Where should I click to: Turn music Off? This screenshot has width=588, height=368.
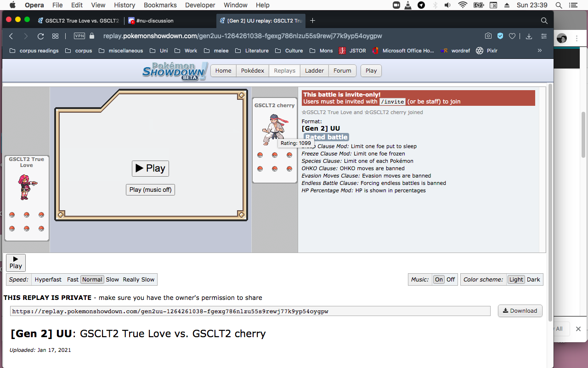451,279
